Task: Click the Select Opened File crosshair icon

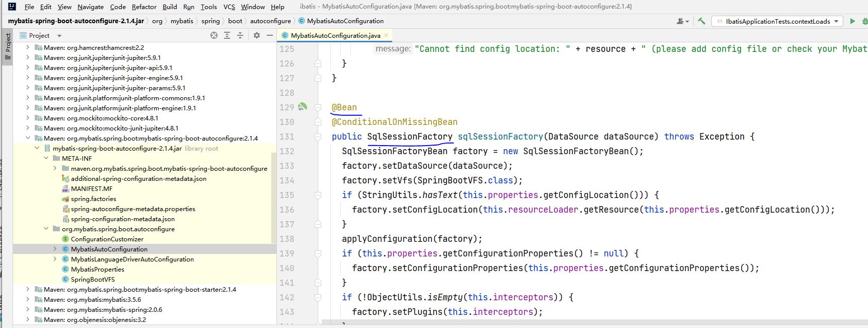Action: [x=214, y=35]
